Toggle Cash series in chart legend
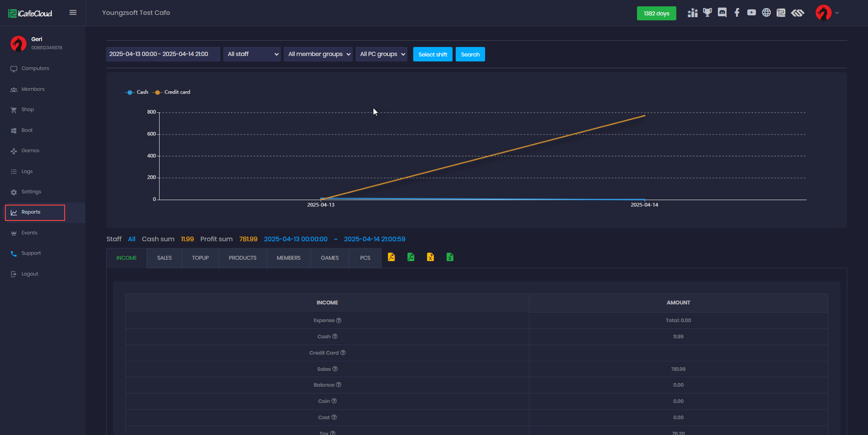This screenshot has height=435, width=868. click(137, 92)
